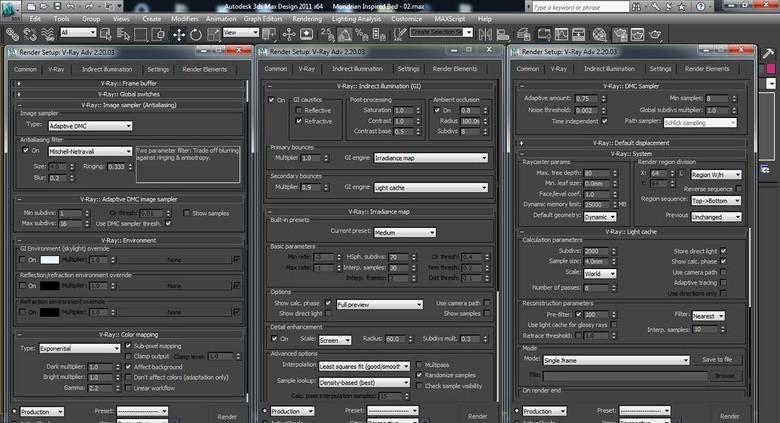Click the binoculars search icon

pyautogui.click(x=636, y=6)
